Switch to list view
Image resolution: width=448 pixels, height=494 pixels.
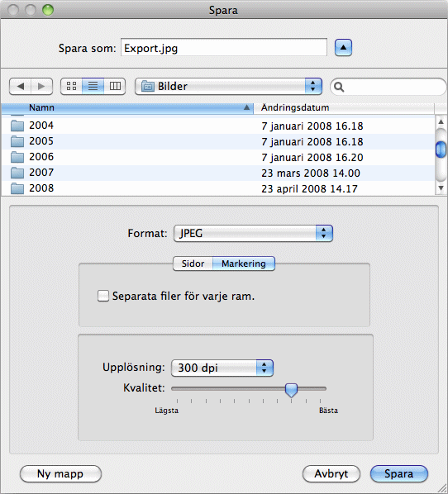point(93,86)
